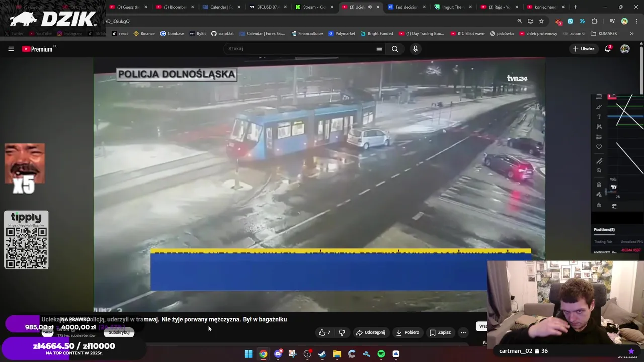Click the heart favorites icon in chart sidebar
Viewport: 644px width, 362px height.
(x=599, y=147)
